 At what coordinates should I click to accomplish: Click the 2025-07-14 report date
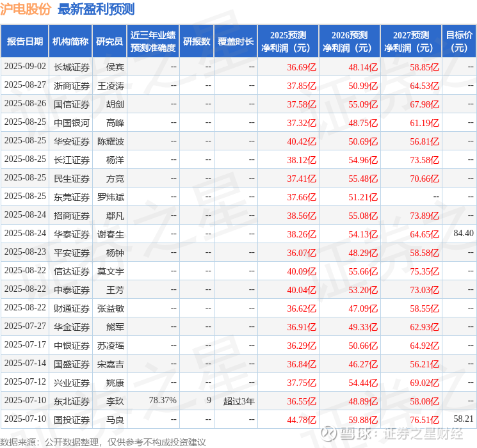pos(25,363)
